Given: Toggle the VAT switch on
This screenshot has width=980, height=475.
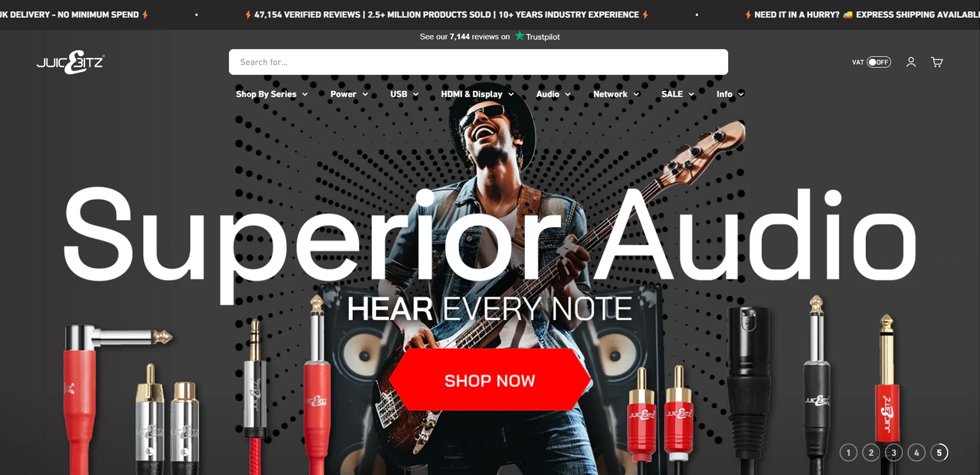Looking at the screenshot, I should 879,62.
